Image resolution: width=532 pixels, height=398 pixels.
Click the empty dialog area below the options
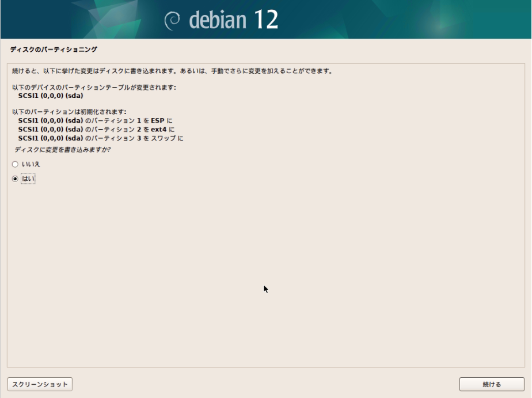pyautogui.click(x=265, y=259)
